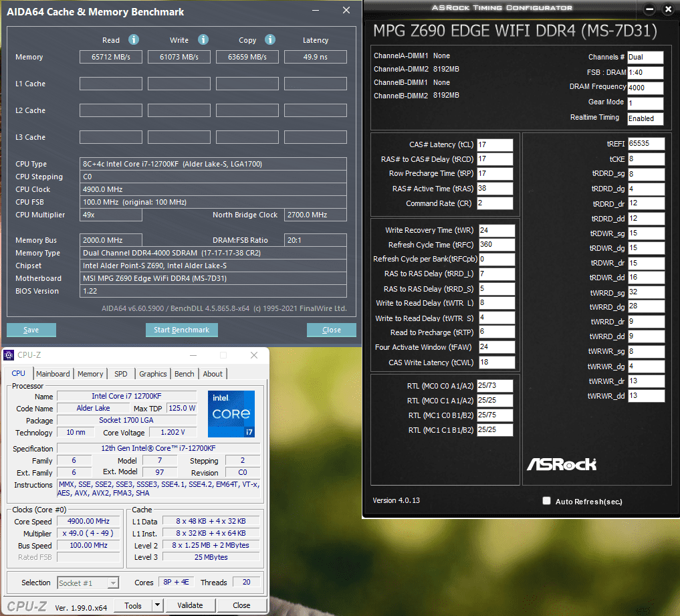The height and width of the screenshot is (616, 680).
Task: Click the Close button in CPU-Z
Action: tap(241, 605)
